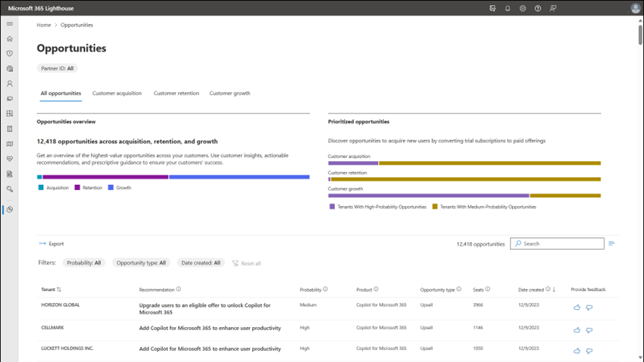Open the Probability: All filter
Screen dimensions: 644x362
84,263
